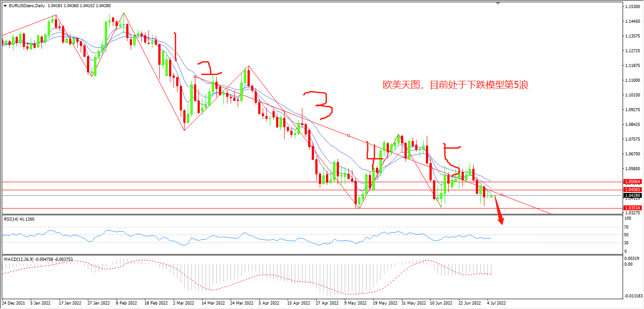Click the RSI 70 level value
This screenshot has height=309, width=644.
click(627, 227)
